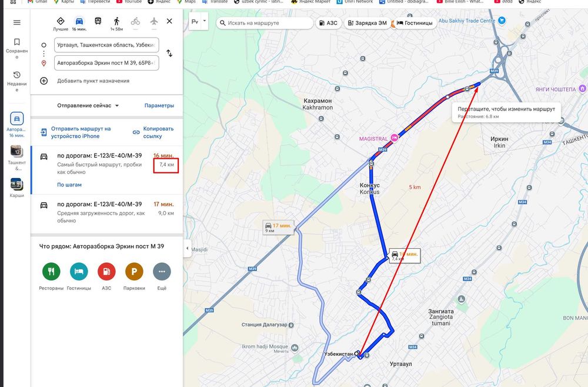Click the Кахрамон Kakhramon map label
The height and width of the screenshot is (387, 588).
(x=318, y=104)
